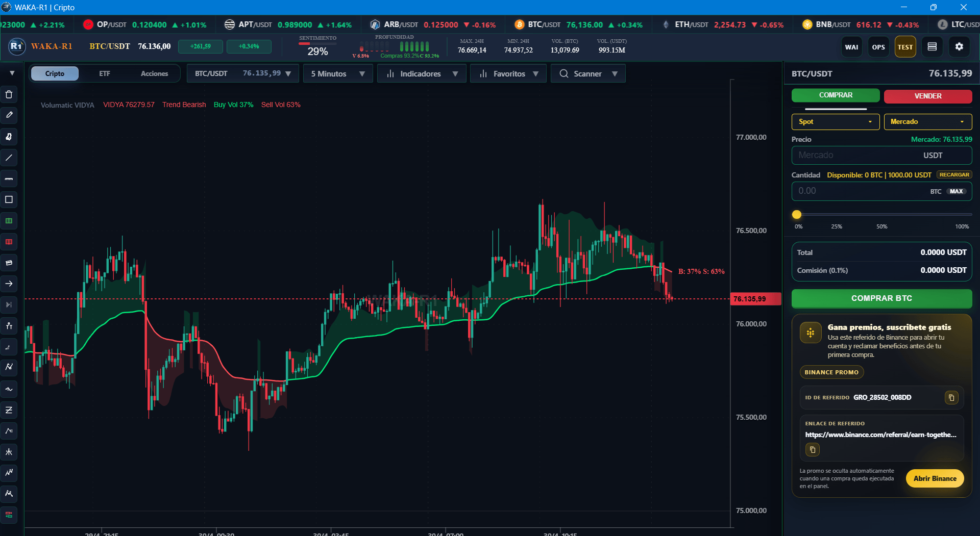Click the COMPRAR BTC button
The width and height of the screenshot is (980, 536).
[x=881, y=298]
